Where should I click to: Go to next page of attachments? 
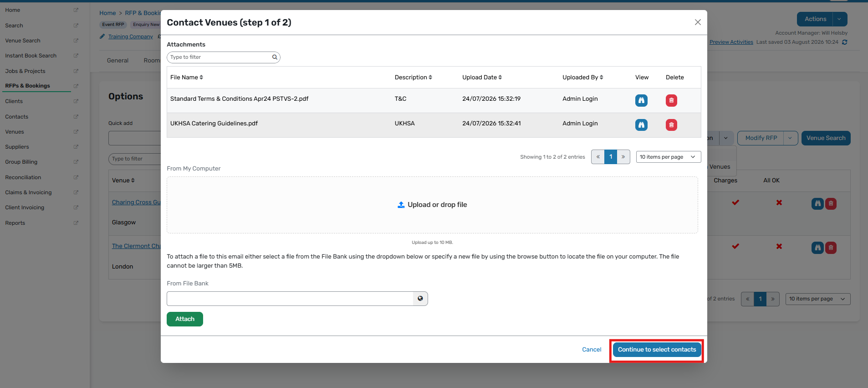click(x=623, y=157)
